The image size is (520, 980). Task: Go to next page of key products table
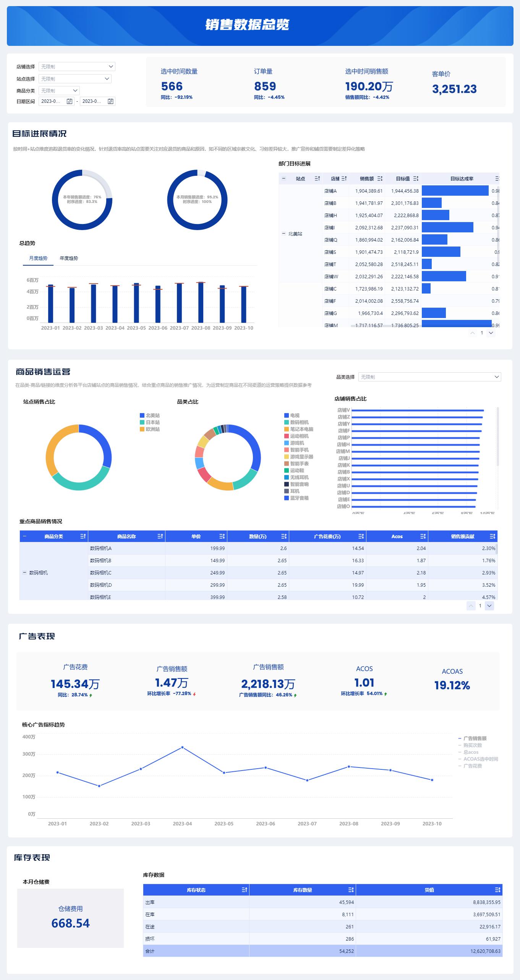pyautogui.click(x=489, y=606)
